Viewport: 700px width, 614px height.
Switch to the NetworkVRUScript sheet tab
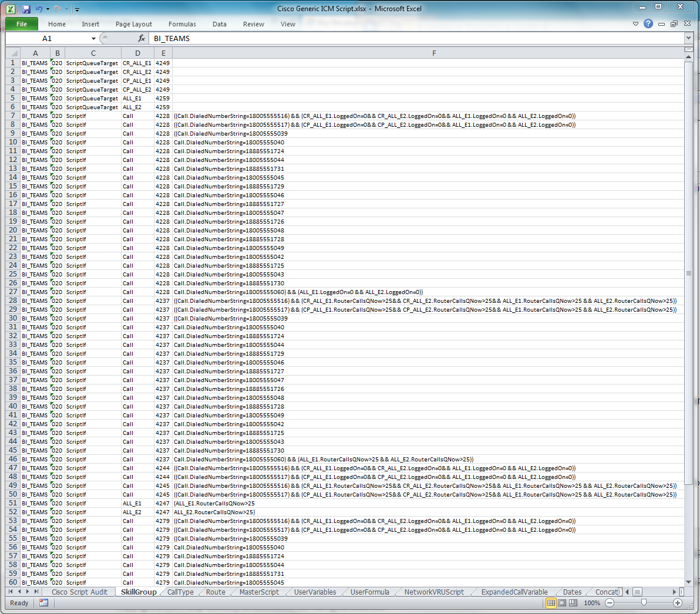click(434, 592)
